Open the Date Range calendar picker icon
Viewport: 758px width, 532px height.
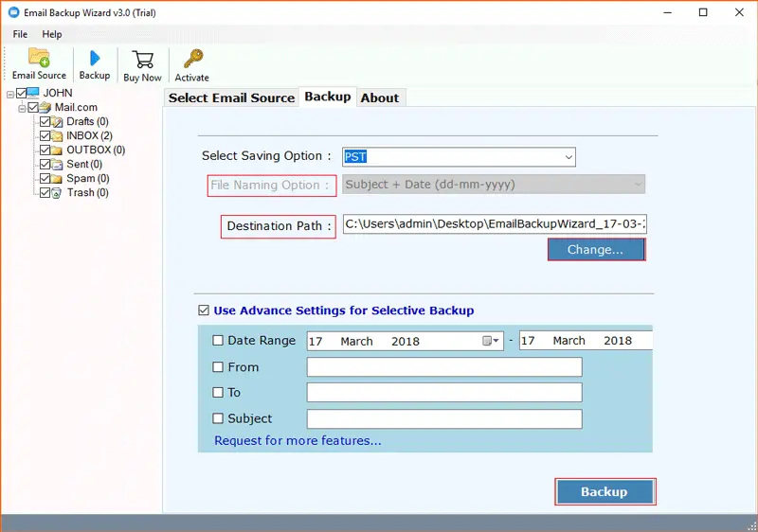click(491, 341)
